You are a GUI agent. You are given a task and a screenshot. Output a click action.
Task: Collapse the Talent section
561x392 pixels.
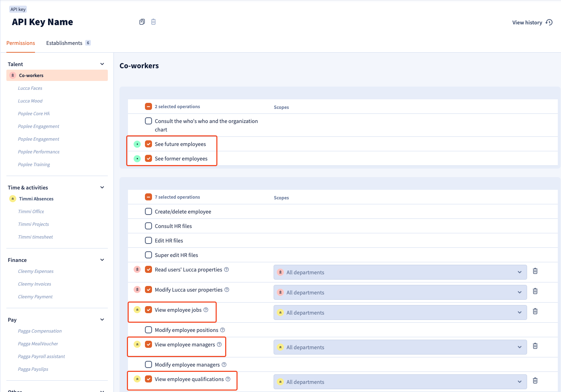pyautogui.click(x=102, y=64)
